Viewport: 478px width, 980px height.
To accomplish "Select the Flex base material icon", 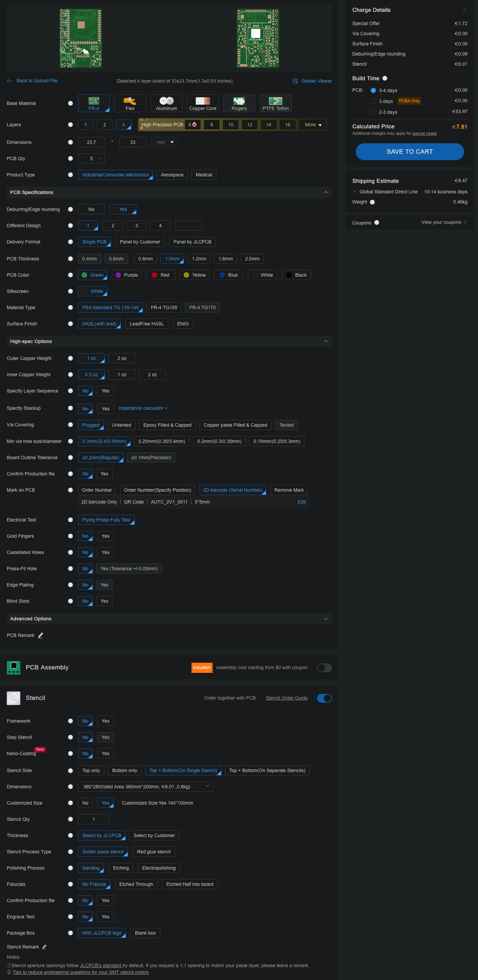I will point(130,101).
